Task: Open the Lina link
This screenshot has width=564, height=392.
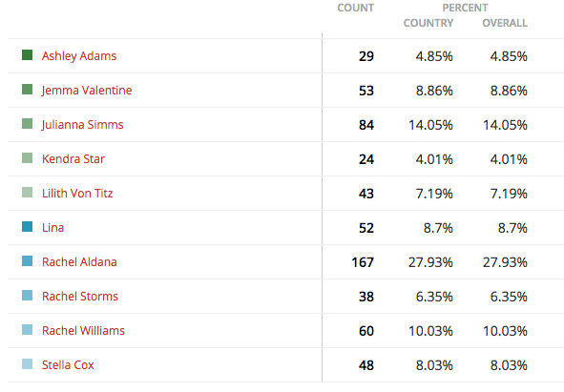Action: point(52,228)
